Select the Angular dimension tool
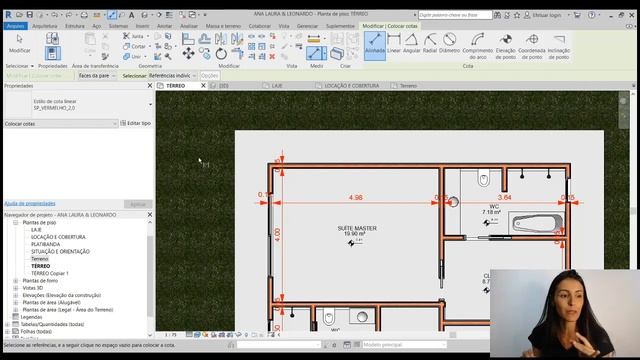The height and width of the screenshot is (360, 640). point(411,43)
